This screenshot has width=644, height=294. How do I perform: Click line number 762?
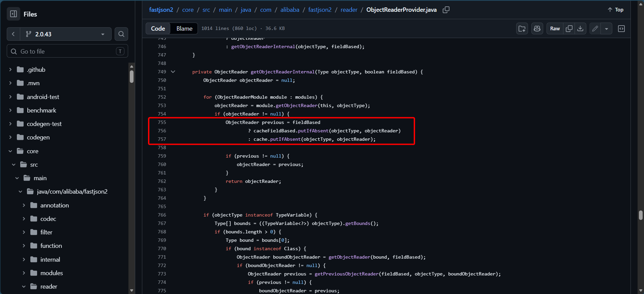point(162,181)
